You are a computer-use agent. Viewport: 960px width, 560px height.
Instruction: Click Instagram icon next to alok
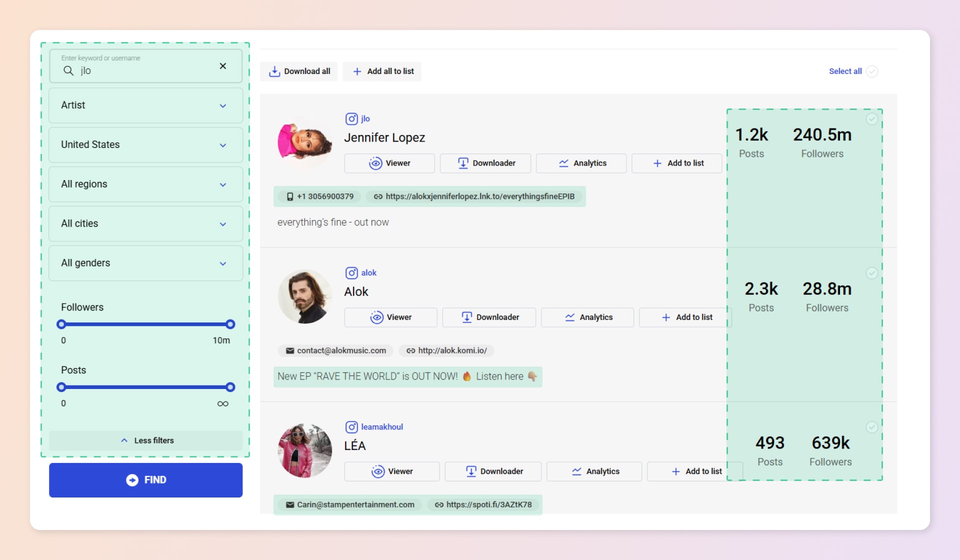click(351, 273)
